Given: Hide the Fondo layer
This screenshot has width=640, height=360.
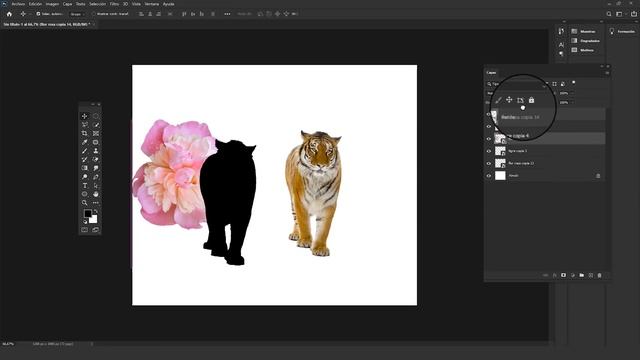Looking at the screenshot, I should pos(489,176).
